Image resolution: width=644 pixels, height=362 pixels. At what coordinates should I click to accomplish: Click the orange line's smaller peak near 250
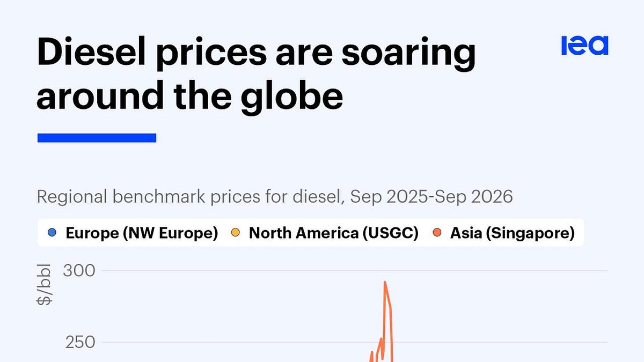click(381, 339)
